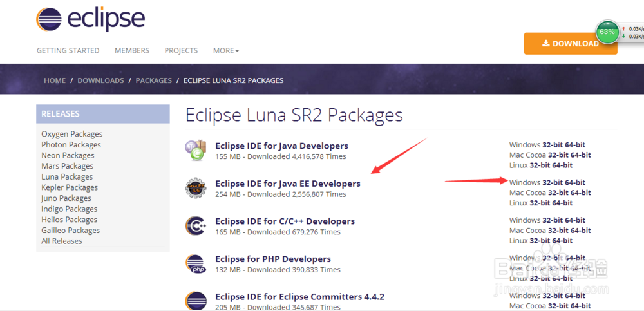This screenshot has height=311, width=644.
Task: Go to HOME in the breadcrumb
Action: coord(55,80)
